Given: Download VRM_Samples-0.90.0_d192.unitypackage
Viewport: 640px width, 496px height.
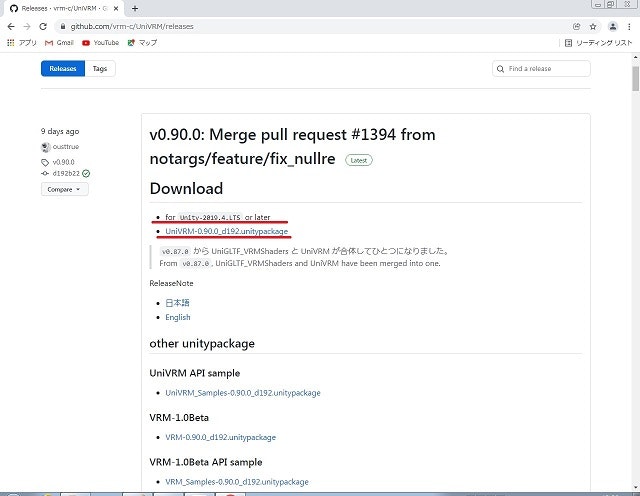Looking at the screenshot, I should [x=237, y=482].
